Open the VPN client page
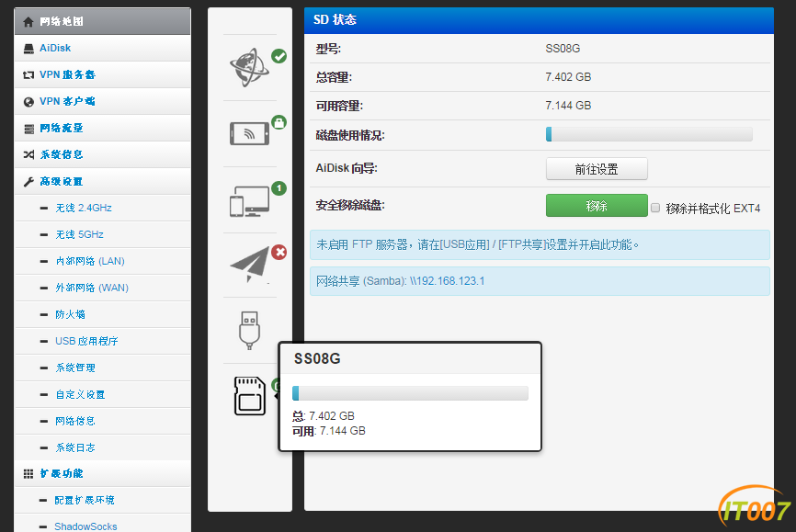Screen dimensions: 796x532 click(103, 101)
